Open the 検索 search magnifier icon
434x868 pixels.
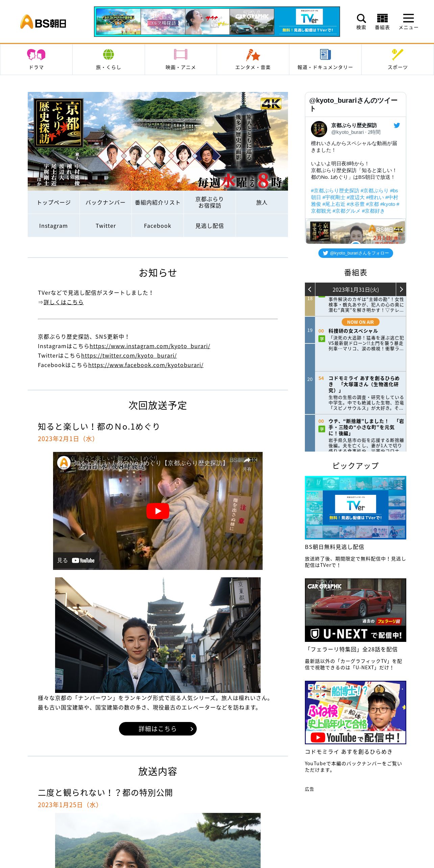(x=361, y=19)
